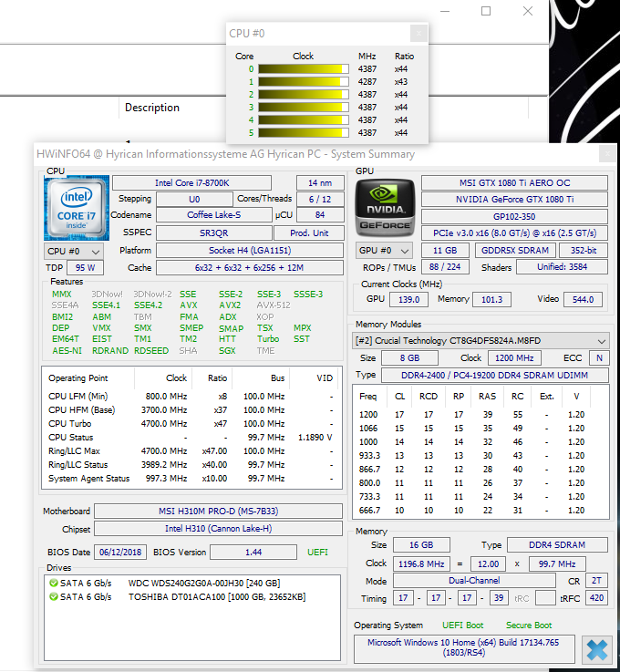Image resolution: width=620 pixels, height=672 pixels.
Task: Click the SGX feature label
Action: (x=227, y=350)
